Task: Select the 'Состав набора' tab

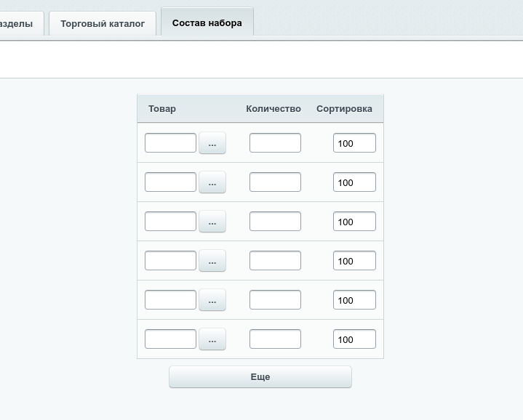Action: click(x=207, y=23)
